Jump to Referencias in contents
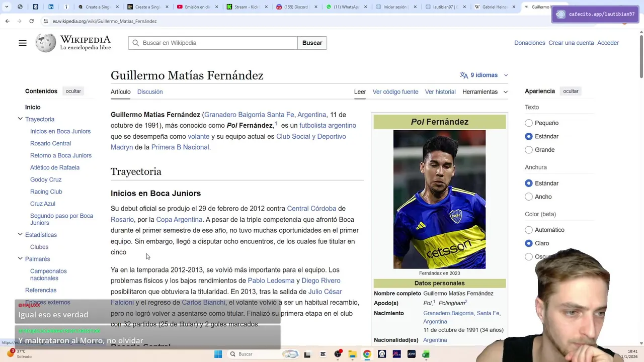The image size is (644, 362). (41, 290)
